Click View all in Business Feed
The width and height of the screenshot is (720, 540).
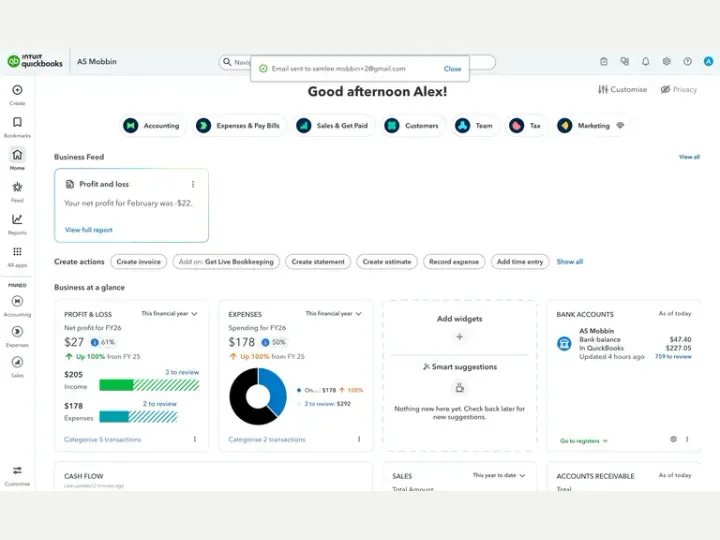tap(689, 157)
